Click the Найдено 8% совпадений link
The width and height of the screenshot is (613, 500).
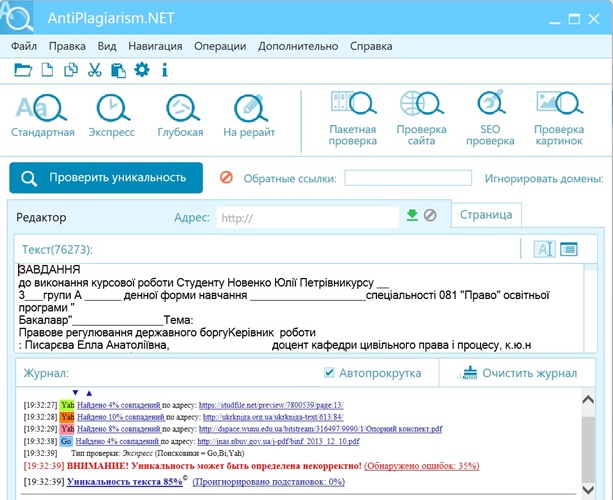pos(119,429)
